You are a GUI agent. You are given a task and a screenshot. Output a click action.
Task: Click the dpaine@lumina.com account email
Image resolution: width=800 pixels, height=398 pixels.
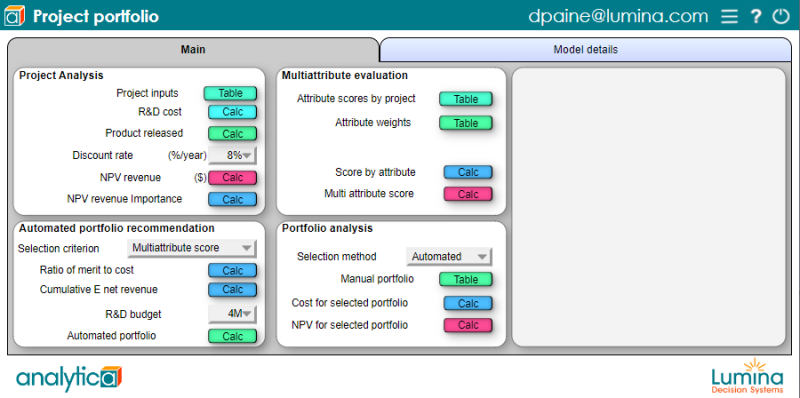click(618, 16)
